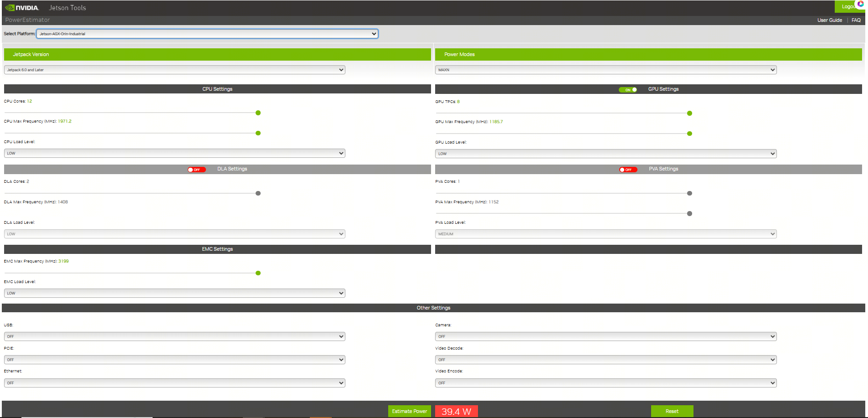Click the Estimate Power button
This screenshot has width=868, height=418.
(x=409, y=411)
